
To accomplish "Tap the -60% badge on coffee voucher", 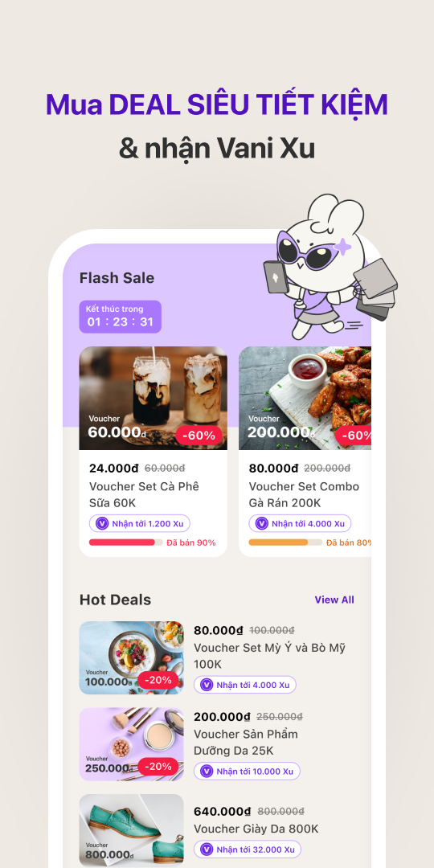I will point(199,436).
